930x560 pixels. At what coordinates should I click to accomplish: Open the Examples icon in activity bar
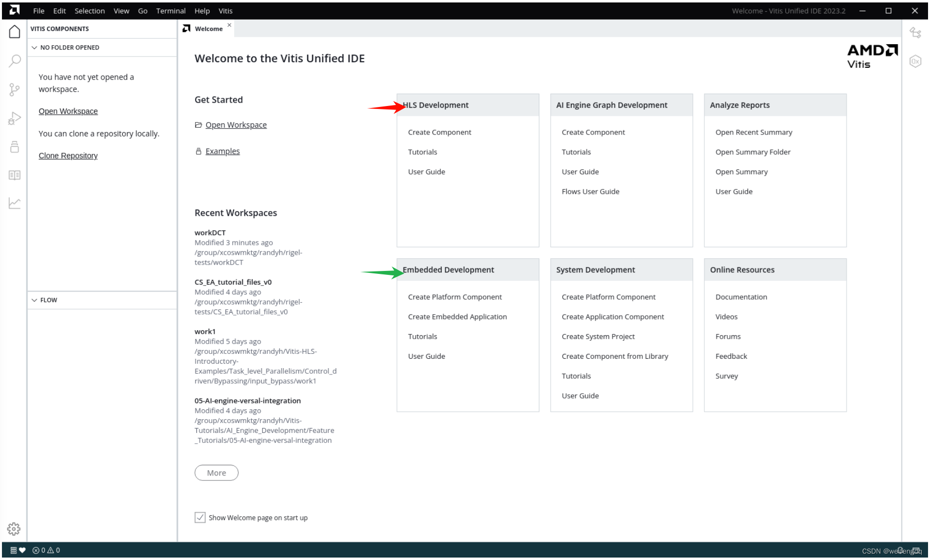coord(15,147)
